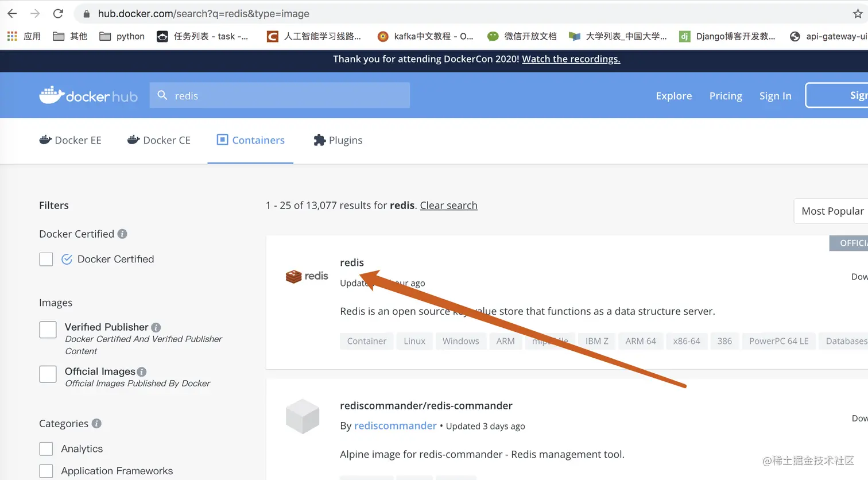Open the rediscommander/redis-commander result

point(426,405)
